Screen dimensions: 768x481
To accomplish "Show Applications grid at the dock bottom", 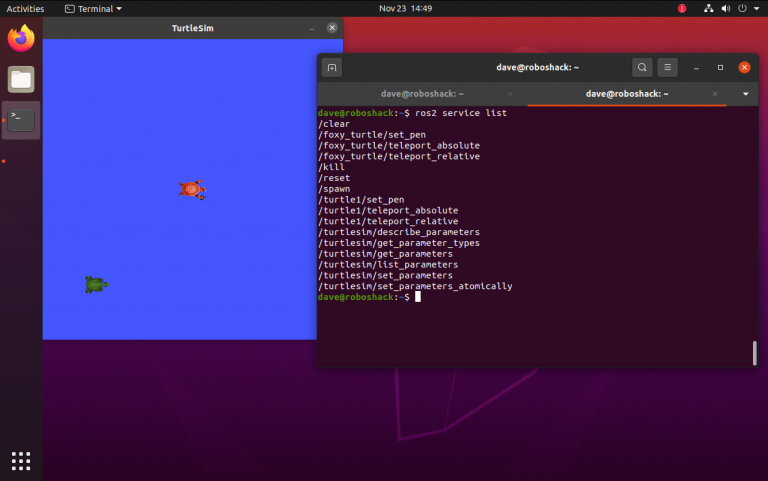I will (x=21, y=460).
